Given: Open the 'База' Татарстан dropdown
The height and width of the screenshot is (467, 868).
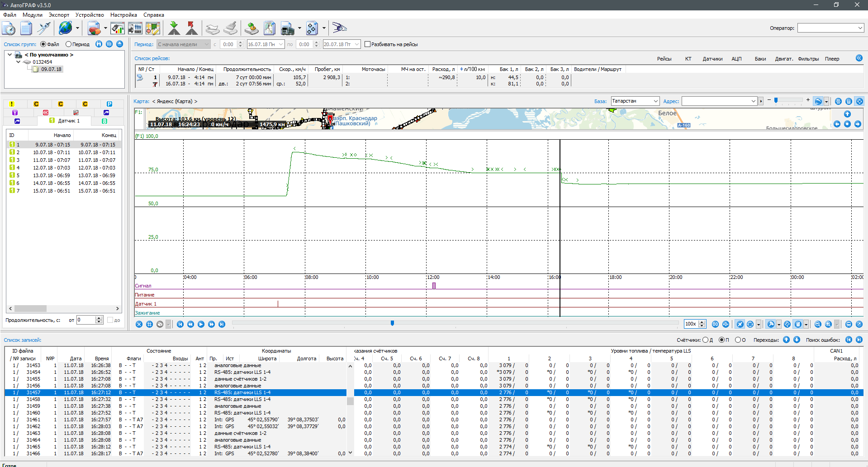Looking at the screenshot, I should tap(655, 101).
